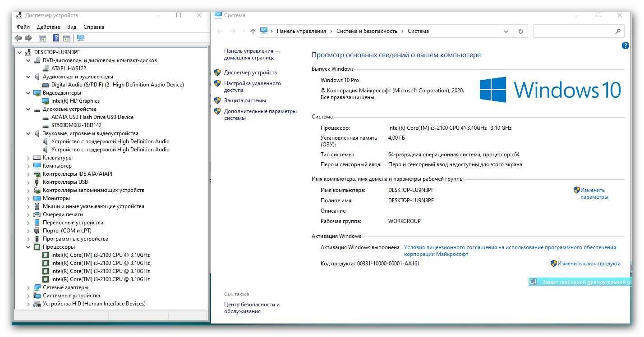Click the show/hide action pane toolbar icon
The image size is (644, 337).
pyautogui.click(x=67, y=38)
